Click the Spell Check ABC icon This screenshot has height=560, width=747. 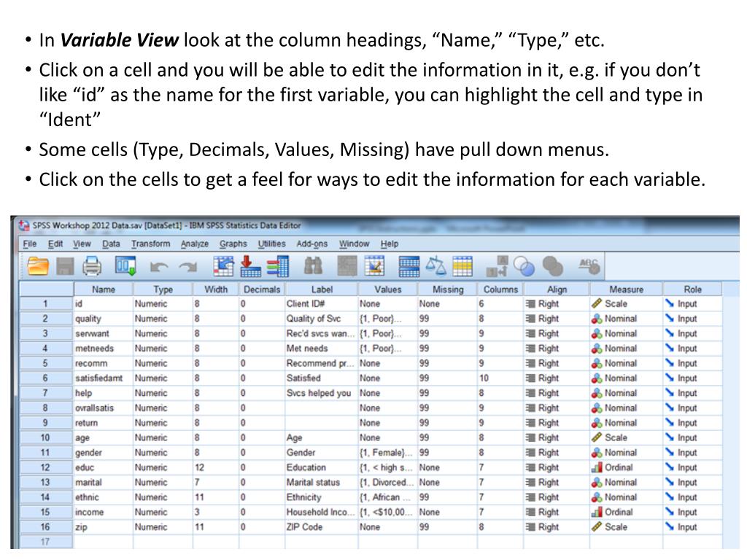[x=589, y=266]
